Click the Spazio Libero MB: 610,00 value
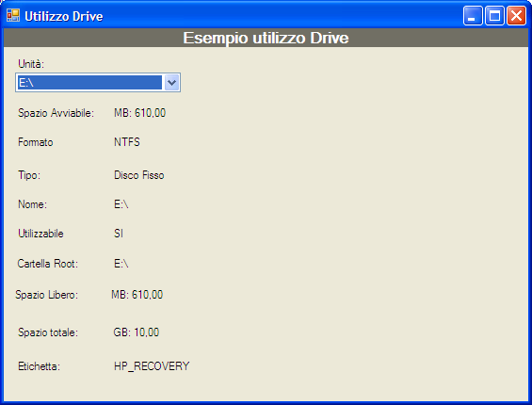532x405 pixels. (137, 295)
